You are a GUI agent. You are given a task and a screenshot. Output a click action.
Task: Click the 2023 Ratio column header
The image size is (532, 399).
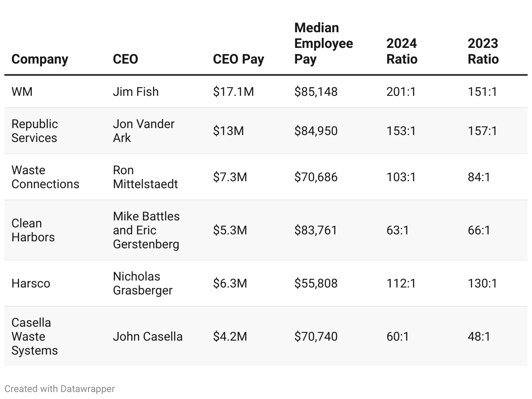pyautogui.click(x=483, y=51)
